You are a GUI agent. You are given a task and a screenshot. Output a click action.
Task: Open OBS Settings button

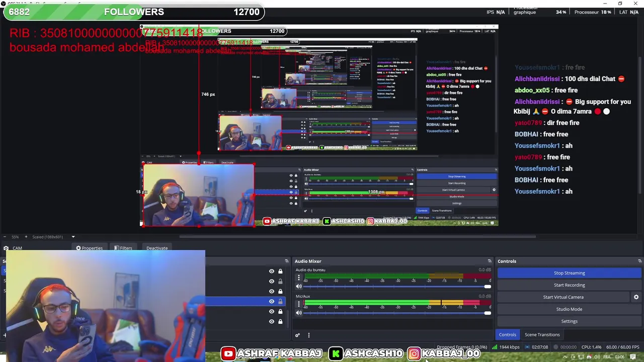569,321
